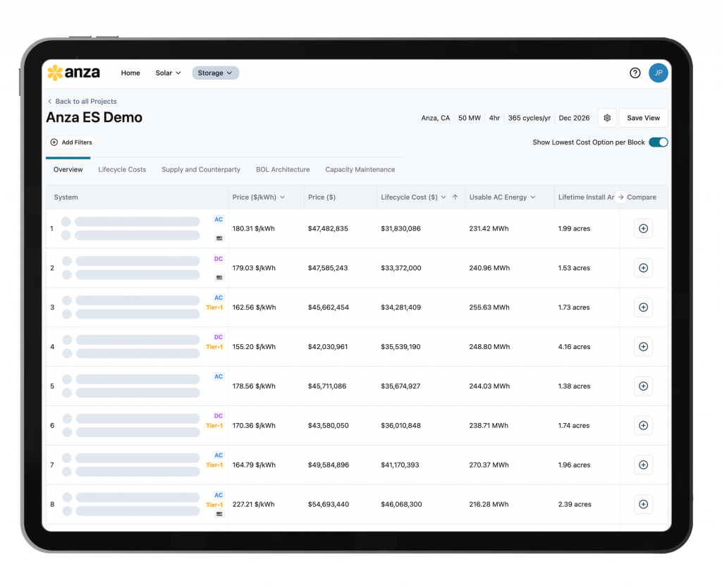722x588 pixels.
Task: Add row 1 system to compare
Action: 642,228
